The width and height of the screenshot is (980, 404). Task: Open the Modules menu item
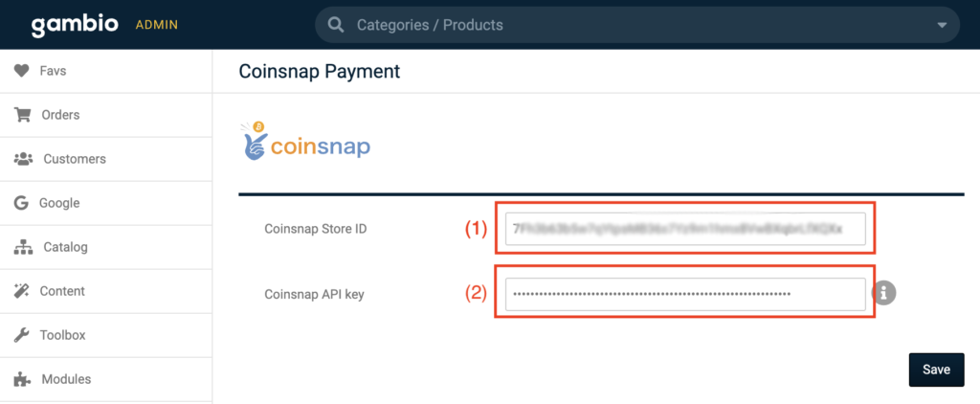[x=66, y=379]
